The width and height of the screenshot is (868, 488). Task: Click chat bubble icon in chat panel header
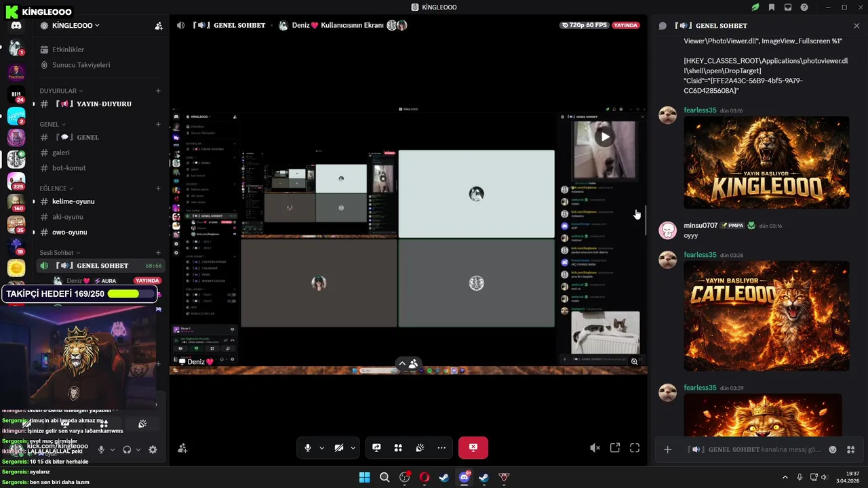pos(663,26)
